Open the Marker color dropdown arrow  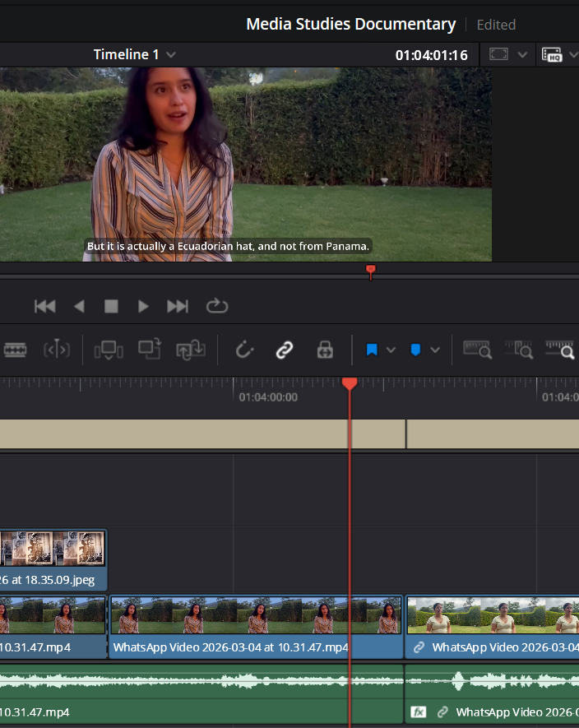click(435, 350)
